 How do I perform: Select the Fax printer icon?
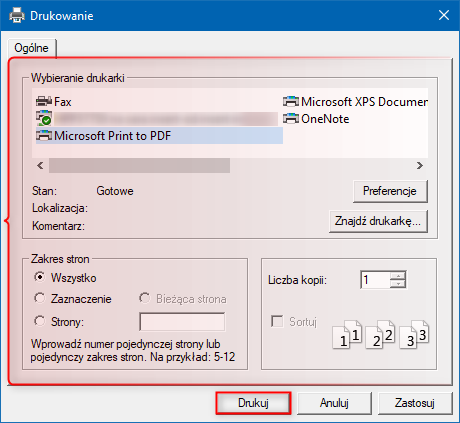click(44, 101)
